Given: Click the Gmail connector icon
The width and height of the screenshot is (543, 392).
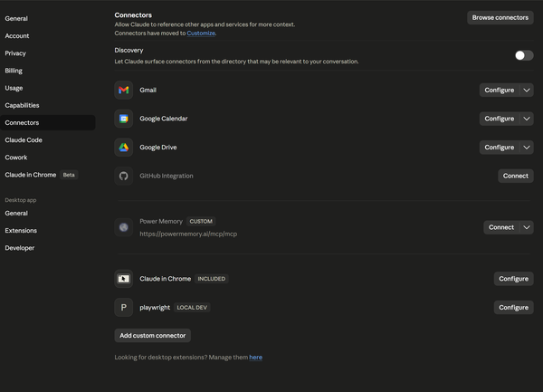Looking at the screenshot, I should [x=124, y=90].
